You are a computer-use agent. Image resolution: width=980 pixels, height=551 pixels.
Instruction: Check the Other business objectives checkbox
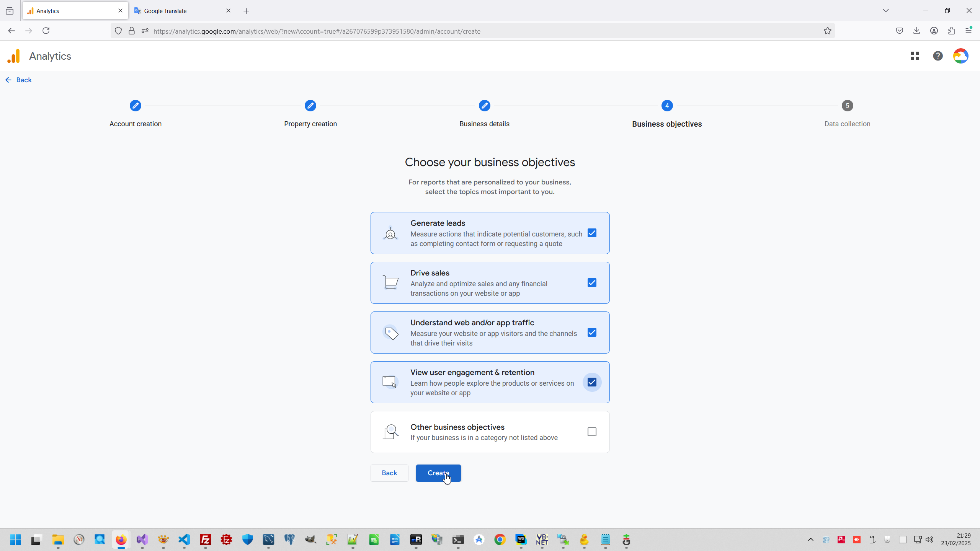tap(592, 432)
